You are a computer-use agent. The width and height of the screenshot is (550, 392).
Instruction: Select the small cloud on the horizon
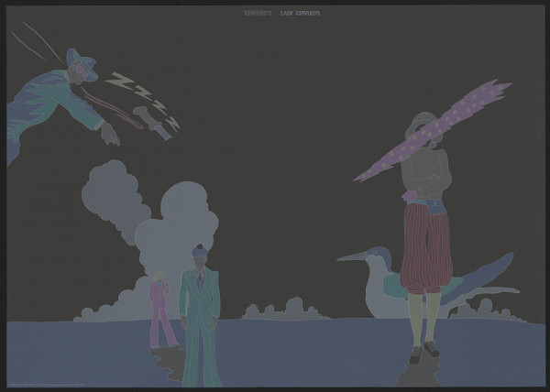click(287, 310)
